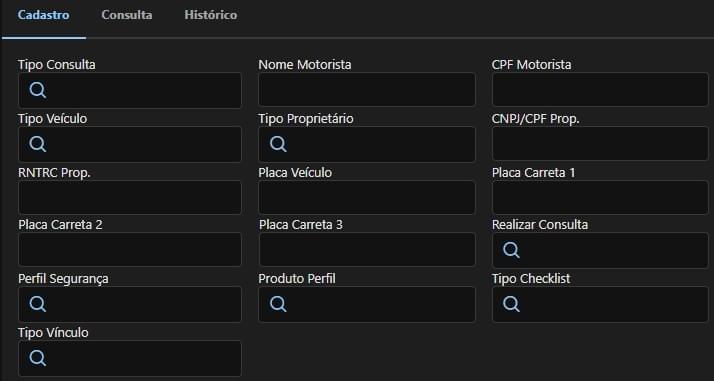The image size is (714, 381).
Task: Open the Tipo Checklist selection field
Action: pos(600,304)
